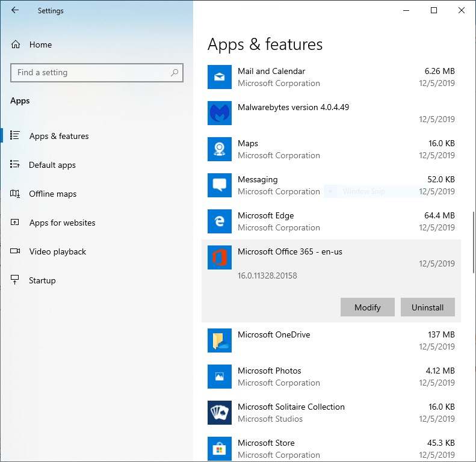Click the 4.12 MB Photos size value
Image resolution: width=476 pixels, height=462 pixels.
tap(440, 371)
